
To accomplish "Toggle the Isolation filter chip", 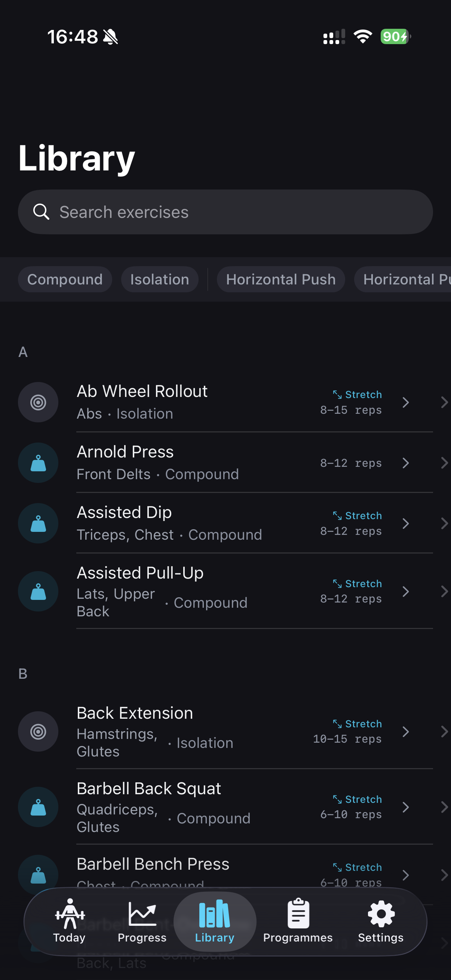I will 160,279.
